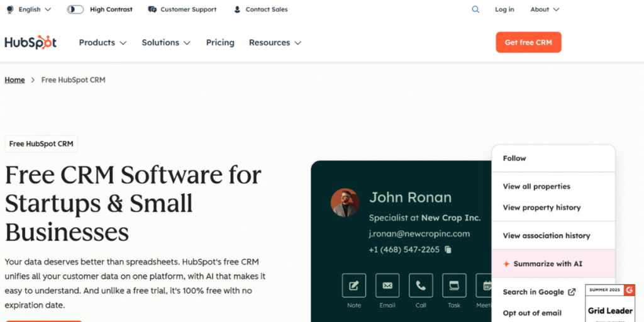Expand the Resources menu
Image resolution: width=644 pixels, height=322 pixels.
click(x=275, y=43)
